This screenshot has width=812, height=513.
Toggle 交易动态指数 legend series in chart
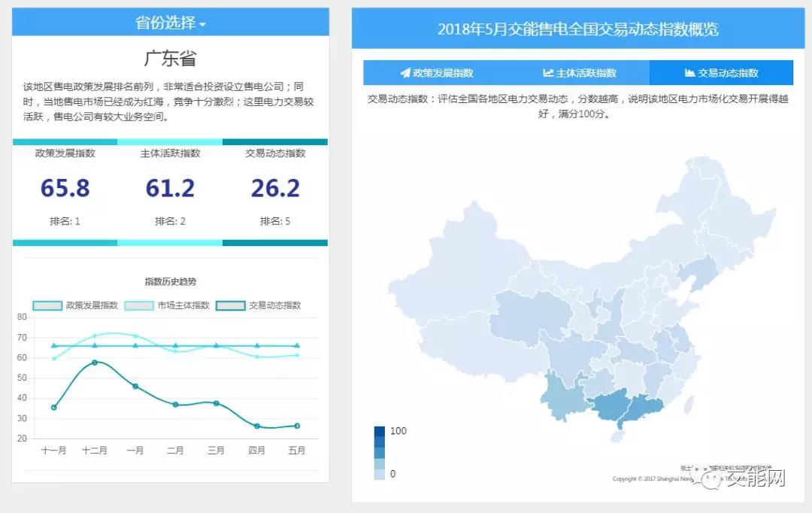259,305
